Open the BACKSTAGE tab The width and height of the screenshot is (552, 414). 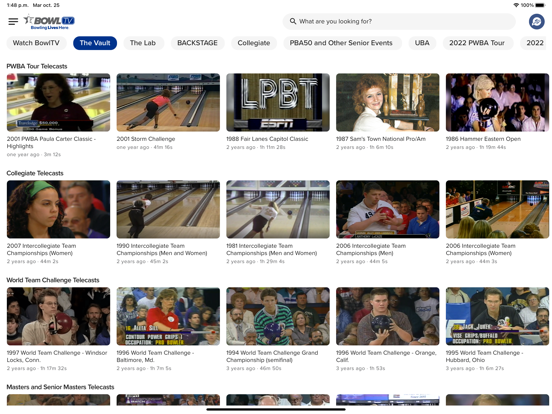pos(197,43)
